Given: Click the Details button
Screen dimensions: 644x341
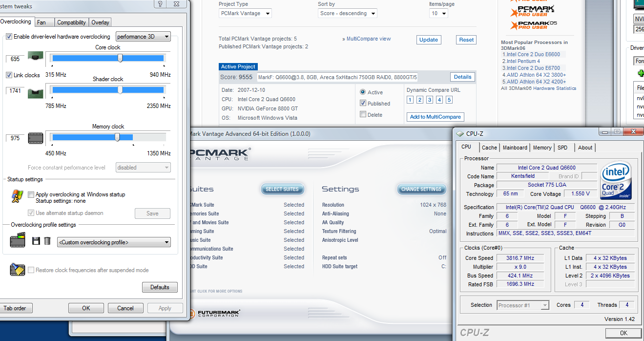Looking at the screenshot, I should (x=462, y=77).
